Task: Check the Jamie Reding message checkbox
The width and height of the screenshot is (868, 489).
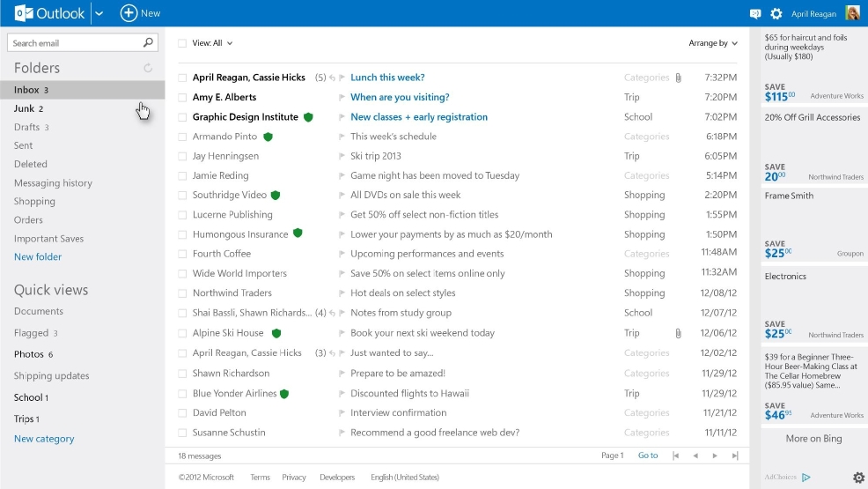Action: (x=182, y=176)
